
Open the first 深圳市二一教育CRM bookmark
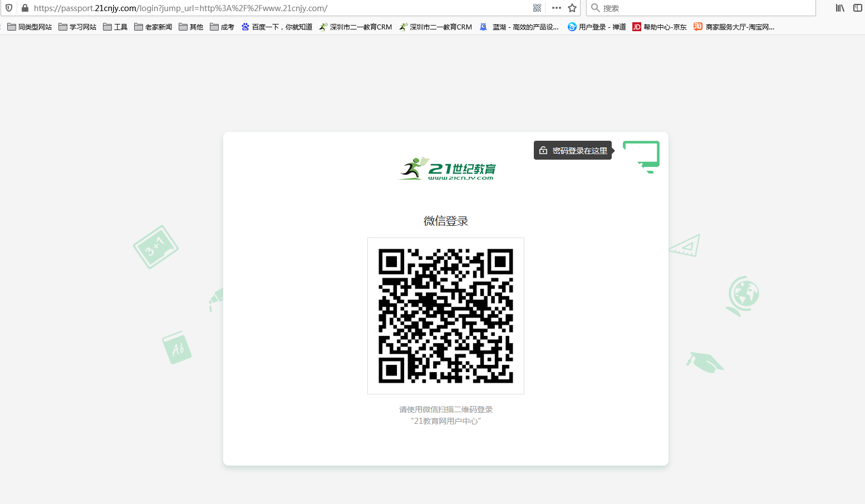pos(356,27)
